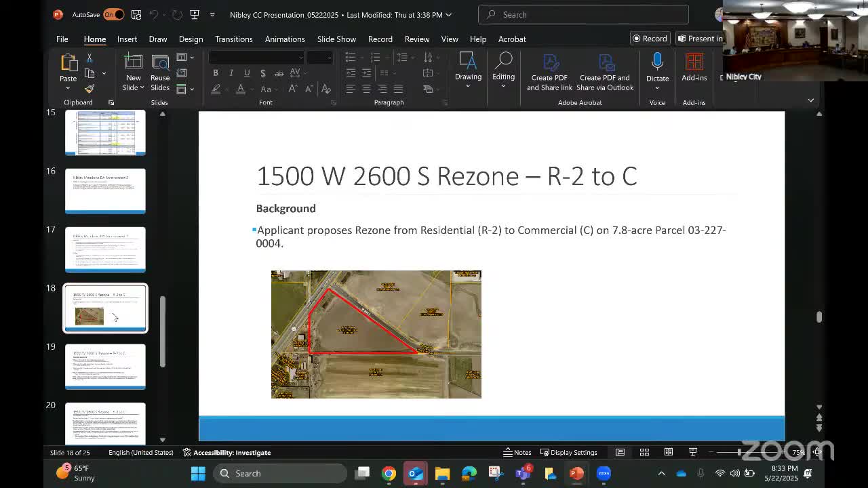Switch to Slide Sorter view

(644, 452)
